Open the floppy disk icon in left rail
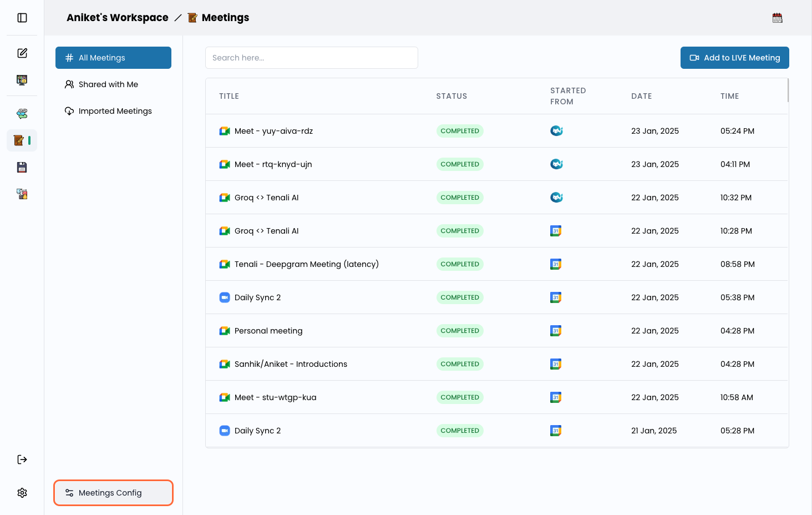The width and height of the screenshot is (812, 515). click(x=22, y=167)
